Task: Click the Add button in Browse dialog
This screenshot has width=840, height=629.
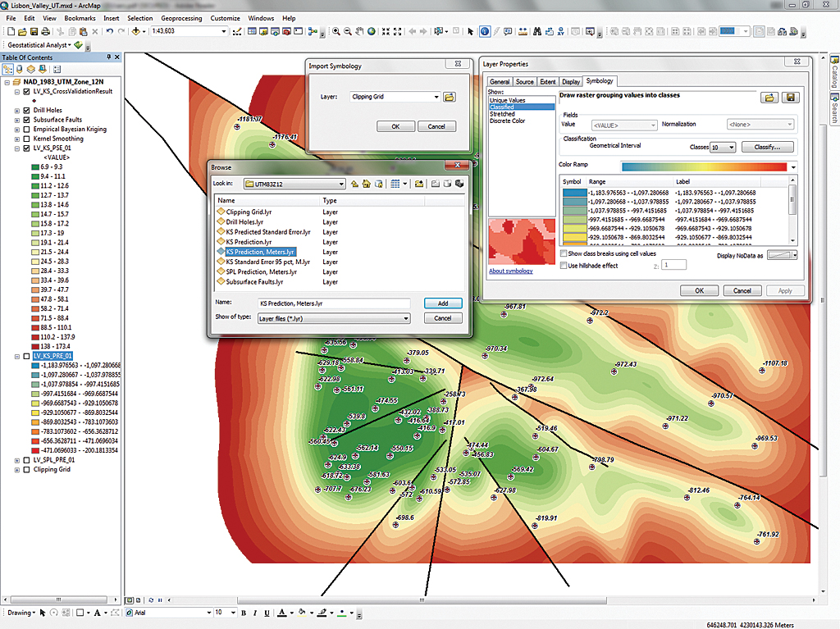Action: click(x=443, y=303)
